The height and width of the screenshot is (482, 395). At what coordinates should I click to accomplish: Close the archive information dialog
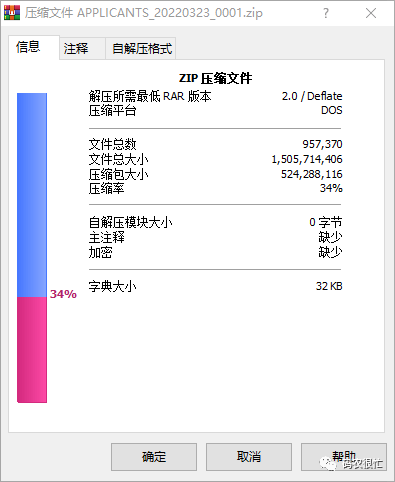point(371,13)
